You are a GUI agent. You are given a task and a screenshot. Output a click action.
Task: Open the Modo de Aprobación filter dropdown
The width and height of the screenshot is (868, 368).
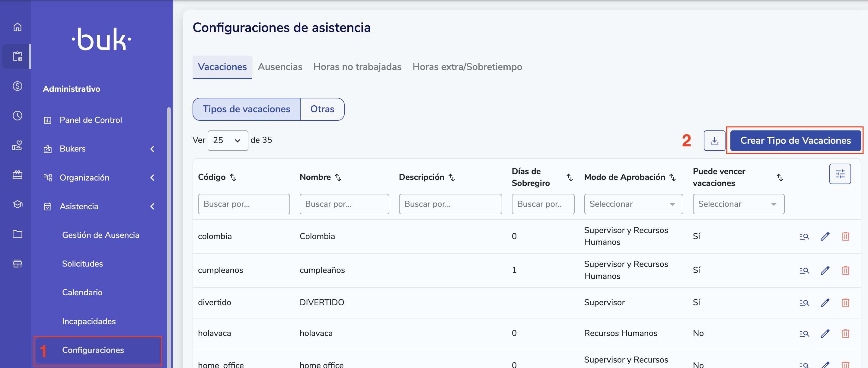coord(633,204)
